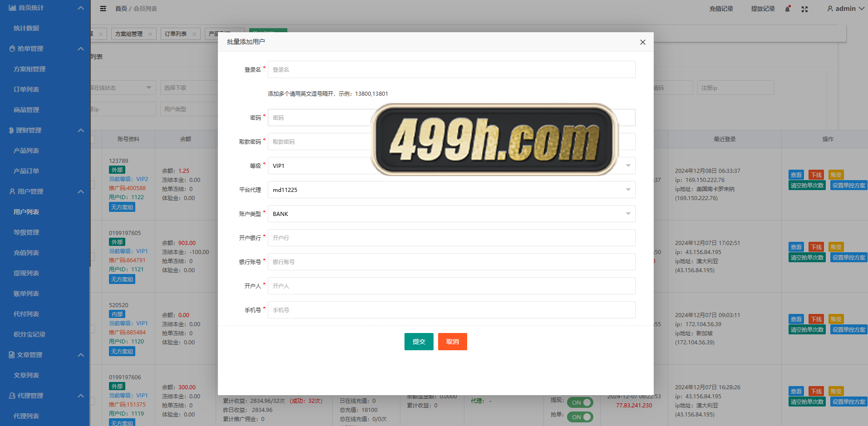The height and width of the screenshot is (426, 868).
Task: Close the 方案组管理 tab
Action: click(x=150, y=34)
